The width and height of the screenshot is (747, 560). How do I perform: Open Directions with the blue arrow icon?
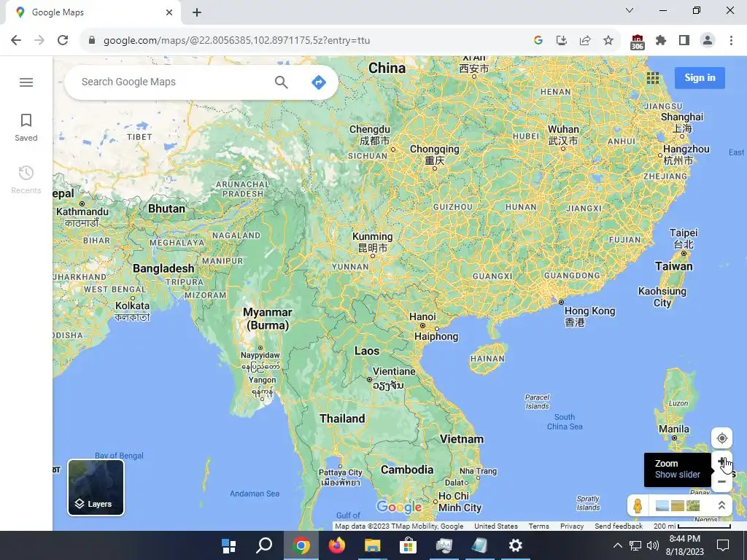(318, 82)
